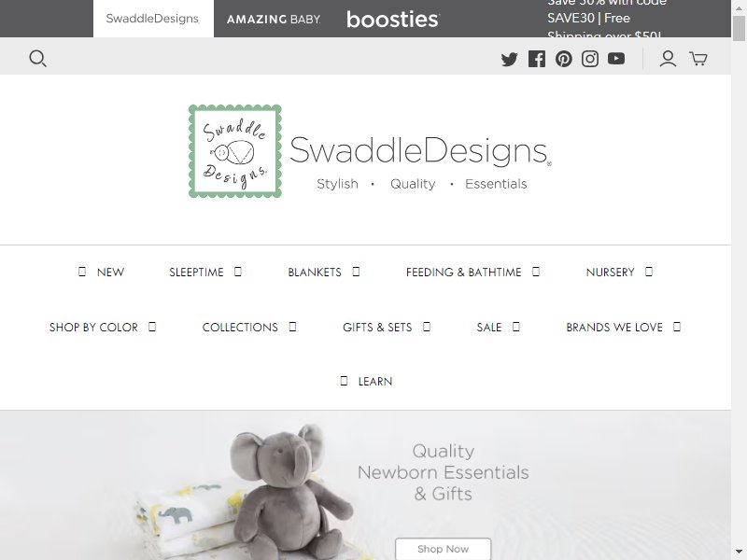View the shopping cart icon
747x560 pixels.
(x=698, y=59)
